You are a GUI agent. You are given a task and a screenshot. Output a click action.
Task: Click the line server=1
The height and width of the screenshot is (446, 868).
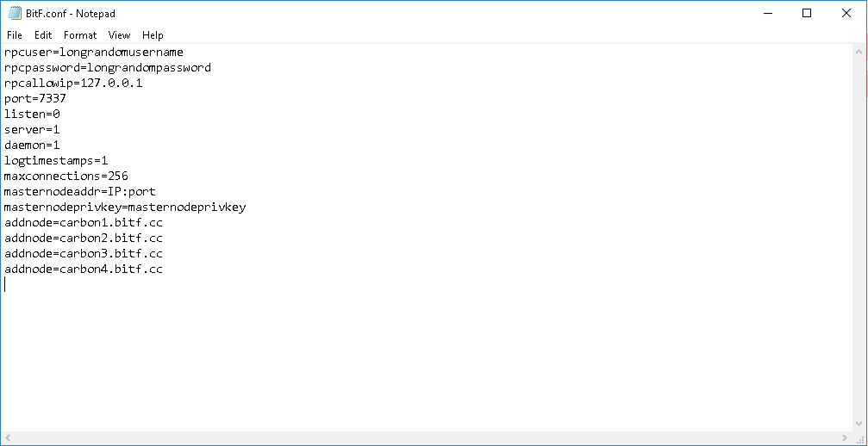click(x=32, y=130)
